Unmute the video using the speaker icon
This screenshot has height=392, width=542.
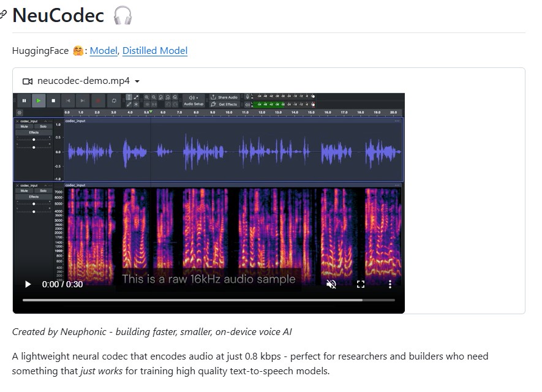(331, 284)
